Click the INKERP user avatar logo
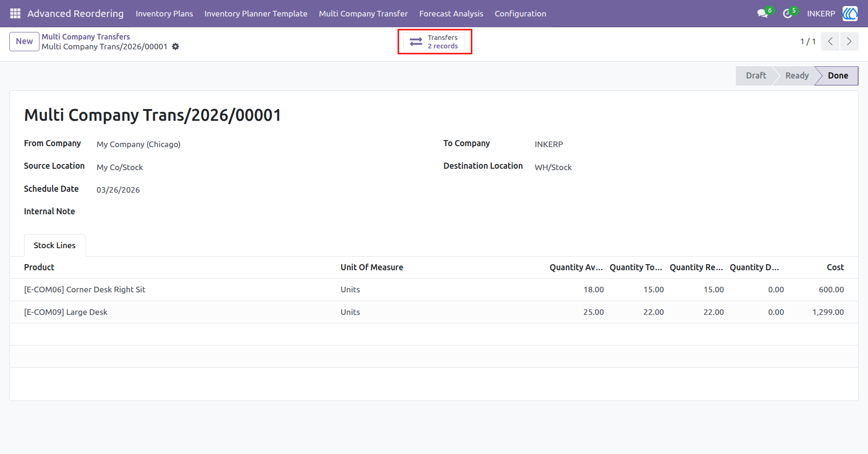The image size is (868, 454). point(850,14)
